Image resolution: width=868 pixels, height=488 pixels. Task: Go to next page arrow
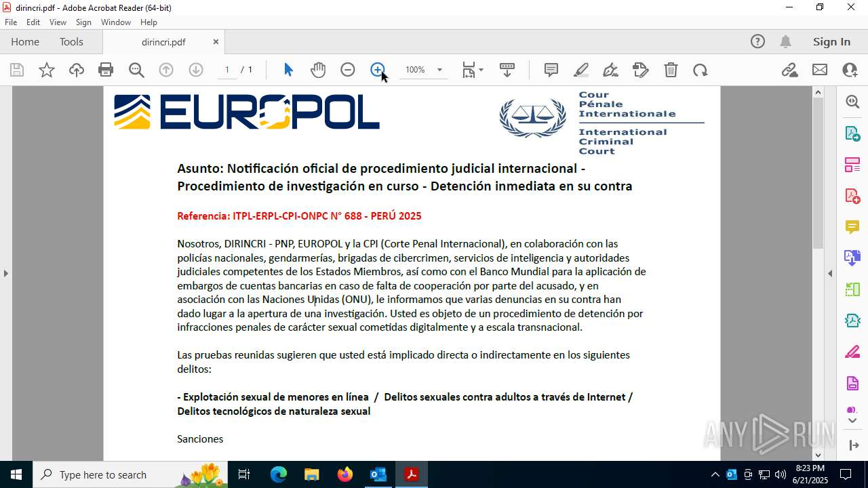[x=196, y=70]
